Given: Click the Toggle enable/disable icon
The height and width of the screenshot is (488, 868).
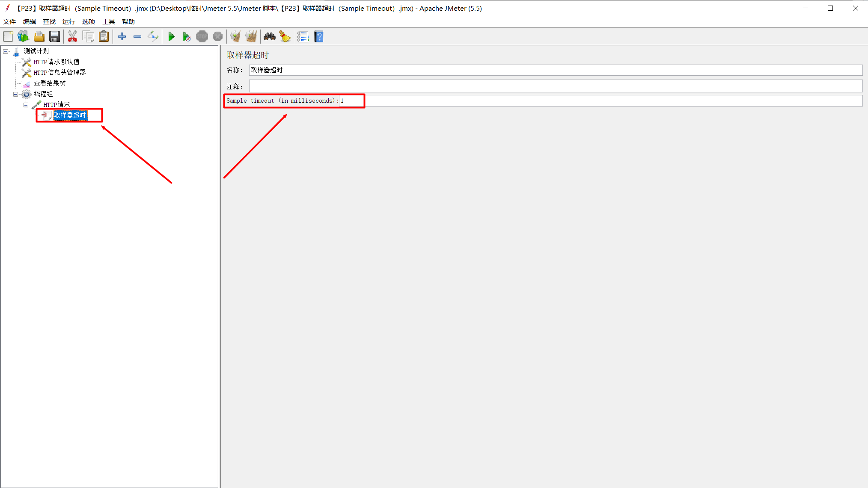Looking at the screenshot, I should coord(153,37).
